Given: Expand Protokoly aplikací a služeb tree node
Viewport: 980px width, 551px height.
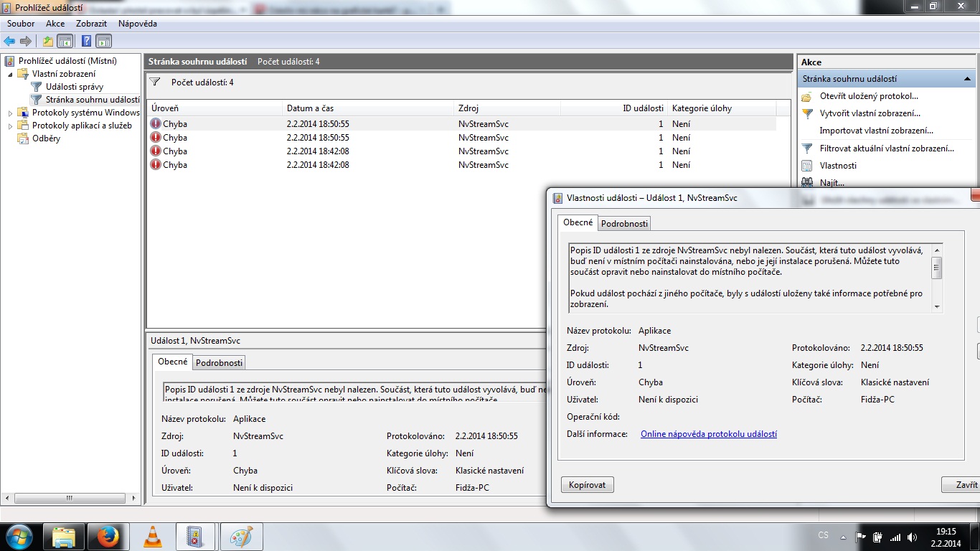Looking at the screenshot, I should [10, 126].
